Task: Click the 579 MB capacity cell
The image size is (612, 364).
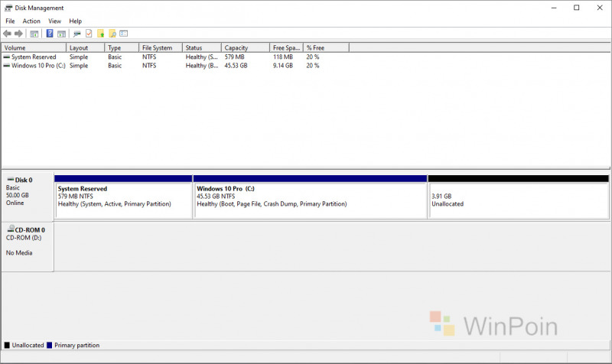Action: pyautogui.click(x=235, y=57)
